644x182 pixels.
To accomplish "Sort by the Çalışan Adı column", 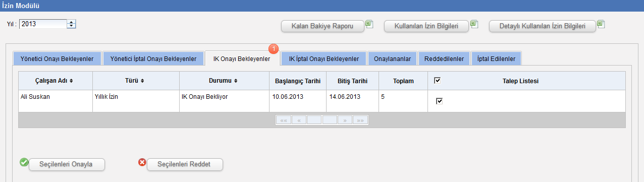I will [55, 81].
